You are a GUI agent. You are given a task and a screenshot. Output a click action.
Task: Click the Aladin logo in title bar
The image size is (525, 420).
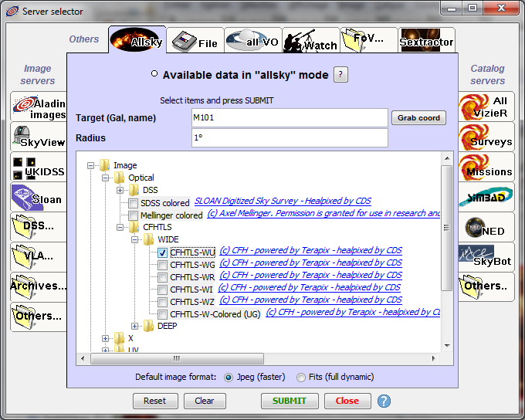tap(12, 12)
